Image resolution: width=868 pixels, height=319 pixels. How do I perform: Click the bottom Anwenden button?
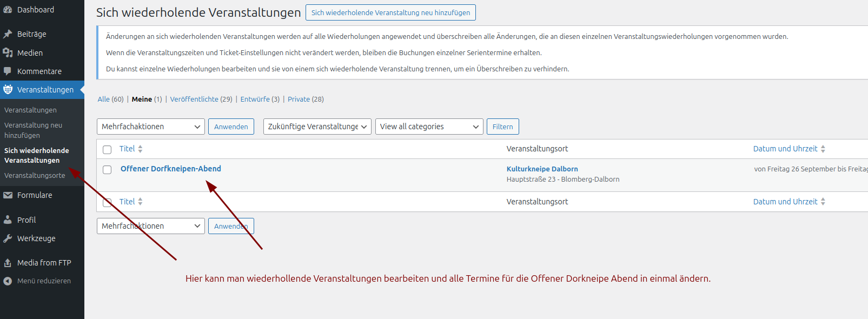click(231, 226)
